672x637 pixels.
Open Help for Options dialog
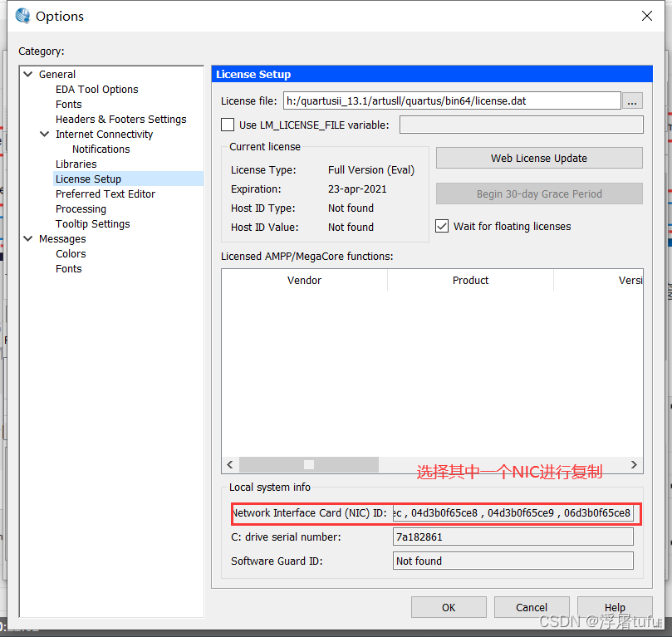pos(615,607)
